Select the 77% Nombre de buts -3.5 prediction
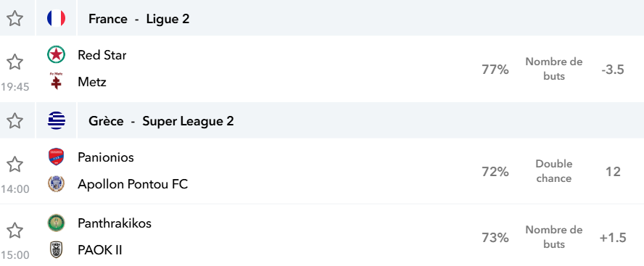Viewport: 644px width, 266px height. [x=553, y=69]
